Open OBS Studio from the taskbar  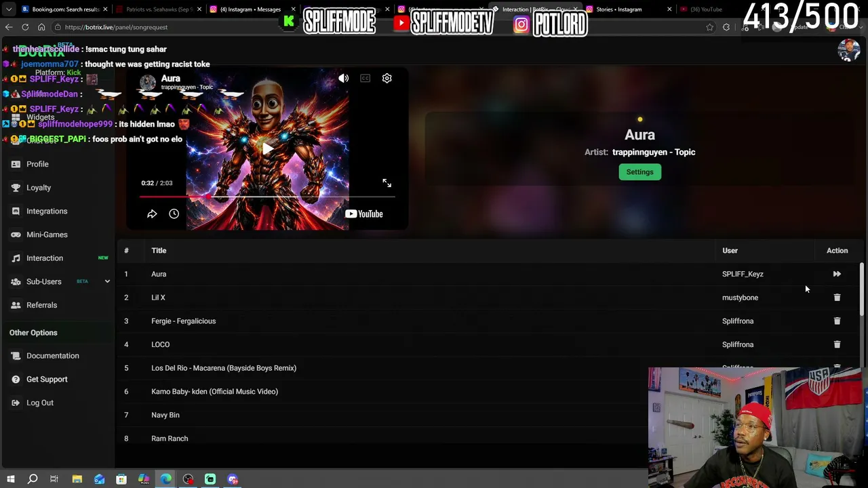click(188, 480)
